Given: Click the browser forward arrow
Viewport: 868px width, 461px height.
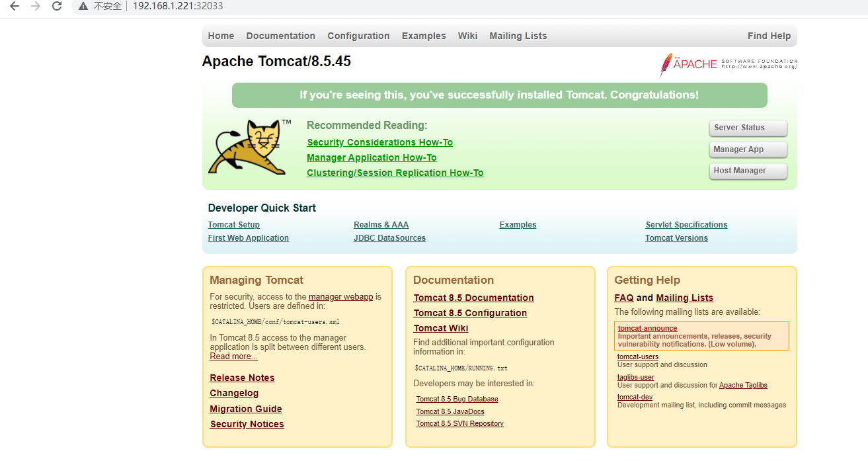Looking at the screenshot, I should [x=36, y=6].
